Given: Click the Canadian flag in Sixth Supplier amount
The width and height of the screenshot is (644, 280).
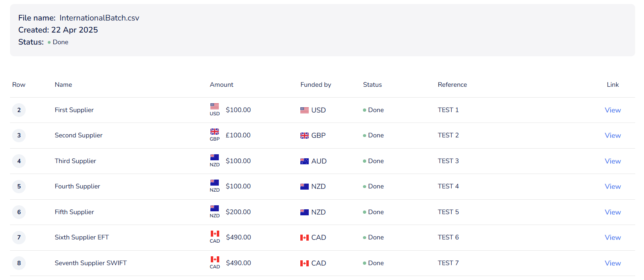Looking at the screenshot, I should (x=215, y=234).
